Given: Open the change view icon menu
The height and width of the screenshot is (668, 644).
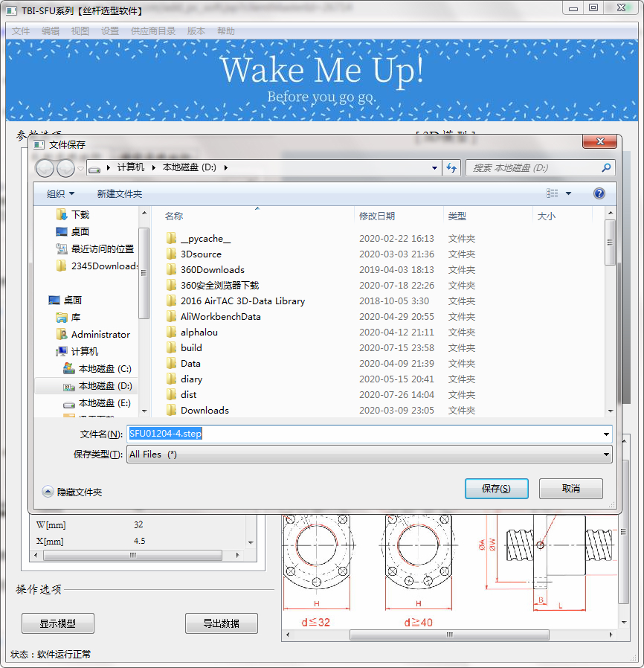Looking at the screenshot, I should click(x=553, y=193).
